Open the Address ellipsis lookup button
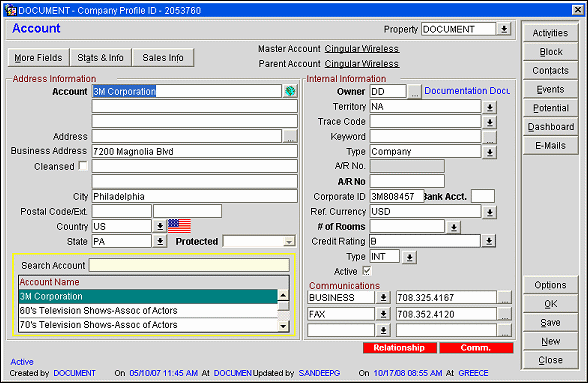This screenshot has height=383, width=588. [290, 137]
